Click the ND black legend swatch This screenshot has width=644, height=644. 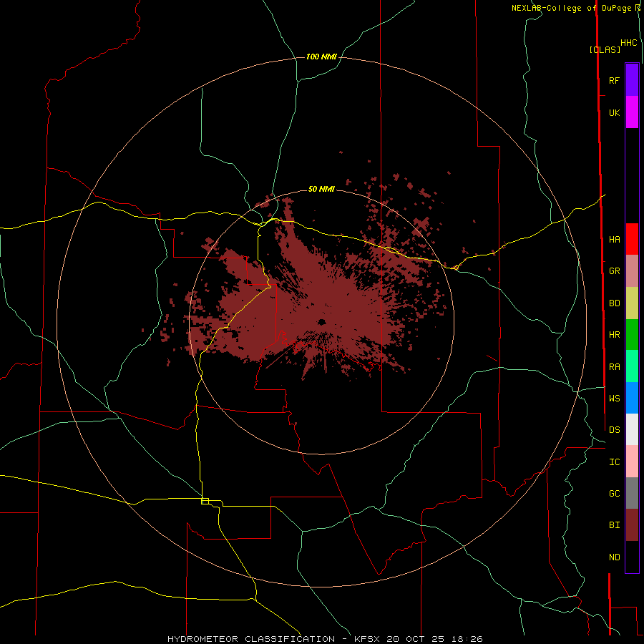[x=632, y=557]
